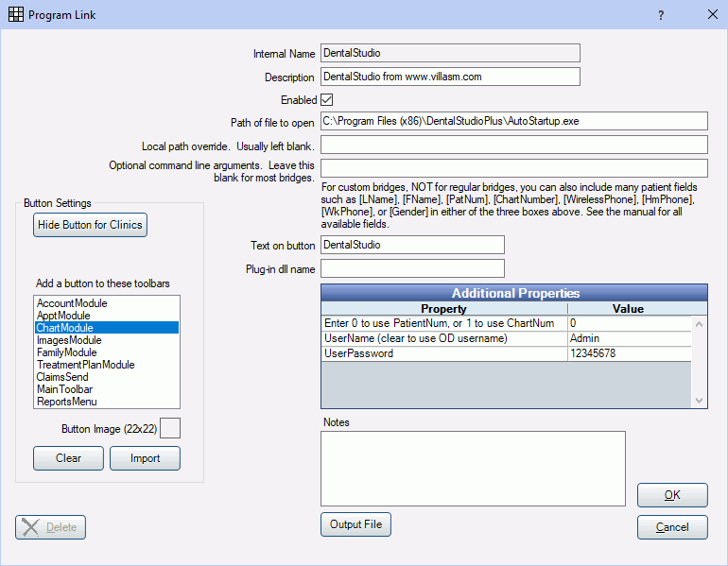Click the properties grid scroll down arrow
Screen dimensions: 728x566
click(700, 401)
